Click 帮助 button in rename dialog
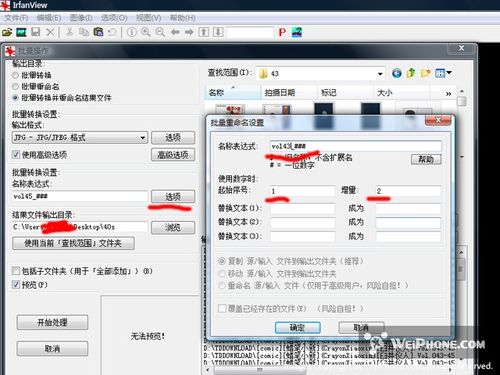Screen dimensions: 500x375 (426, 159)
